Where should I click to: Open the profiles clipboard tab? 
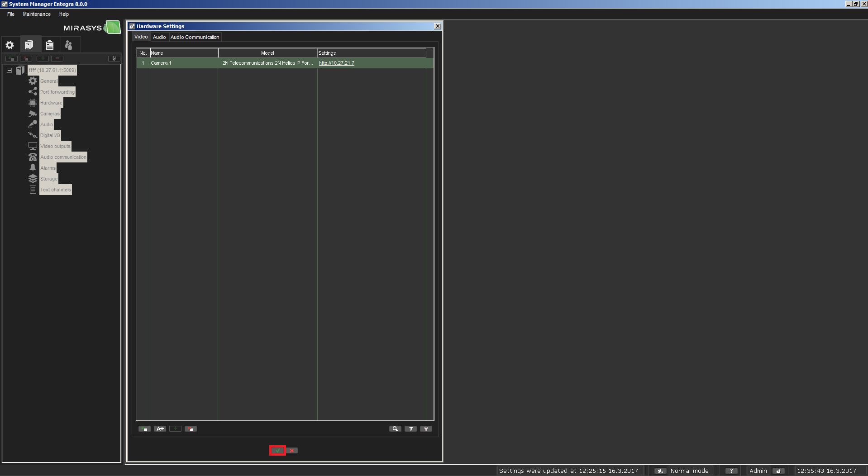[x=50, y=45]
